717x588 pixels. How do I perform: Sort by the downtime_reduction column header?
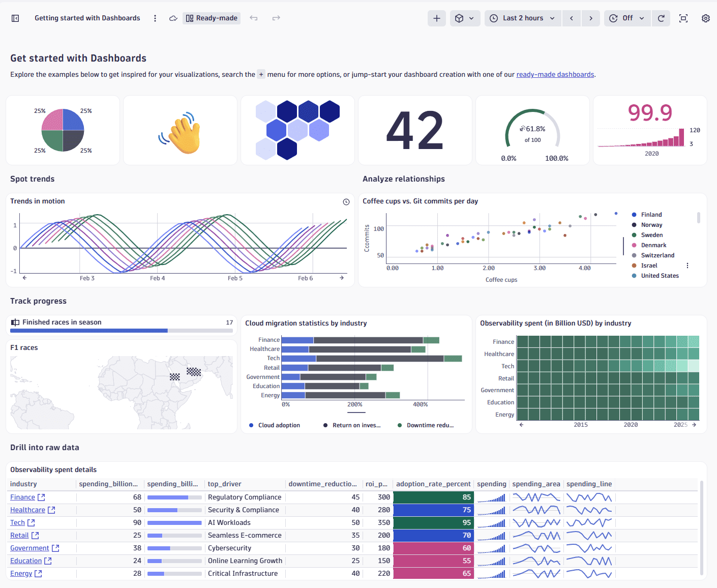323,484
